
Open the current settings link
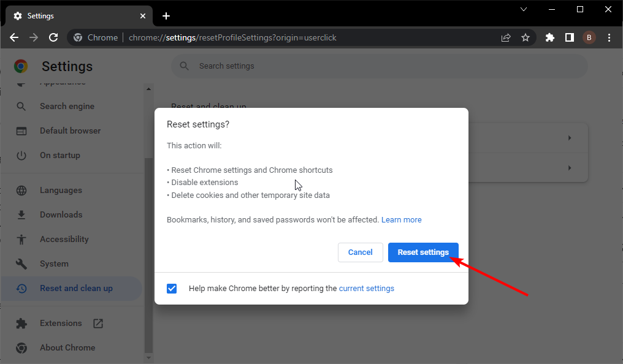click(x=366, y=289)
